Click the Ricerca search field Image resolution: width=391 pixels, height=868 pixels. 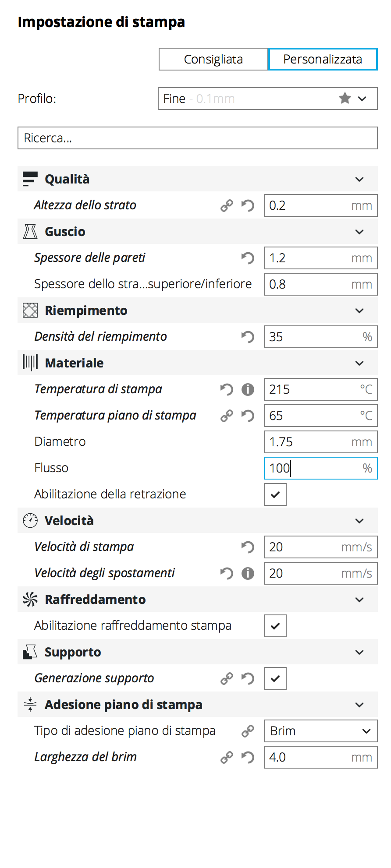[x=197, y=138]
